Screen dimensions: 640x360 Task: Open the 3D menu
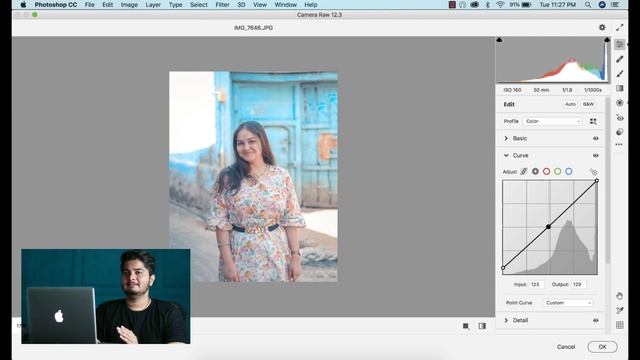pos(241,5)
